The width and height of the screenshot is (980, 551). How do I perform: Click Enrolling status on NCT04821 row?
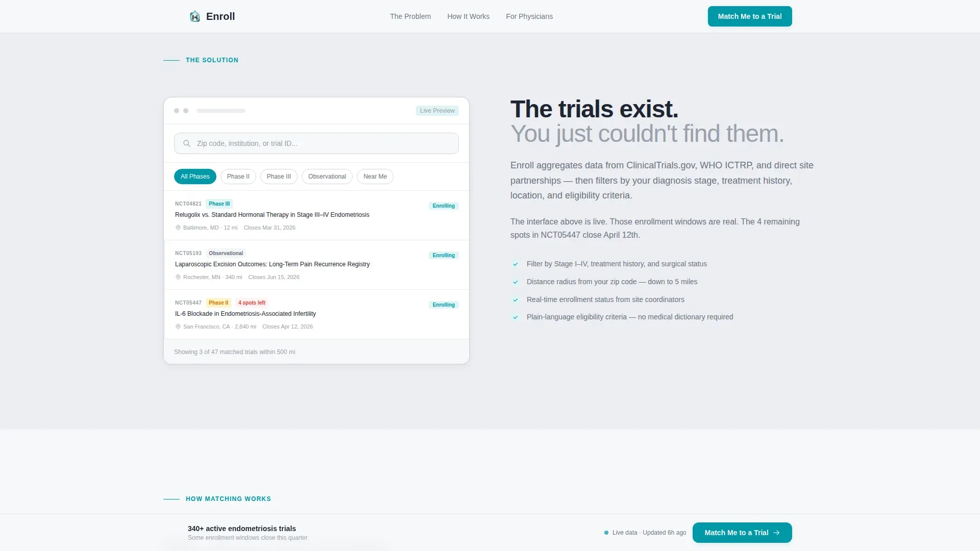pyautogui.click(x=444, y=206)
